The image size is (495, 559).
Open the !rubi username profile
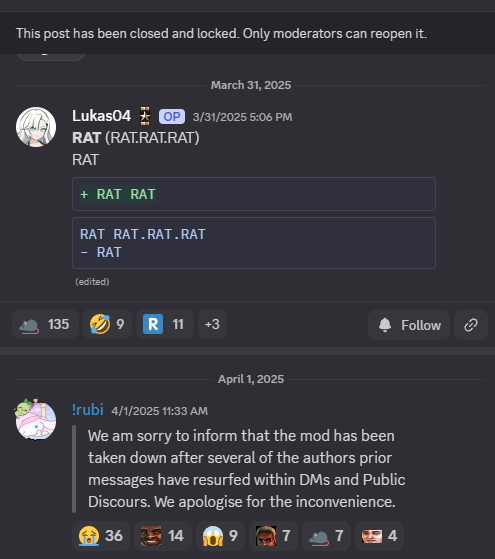pos(88,410)
